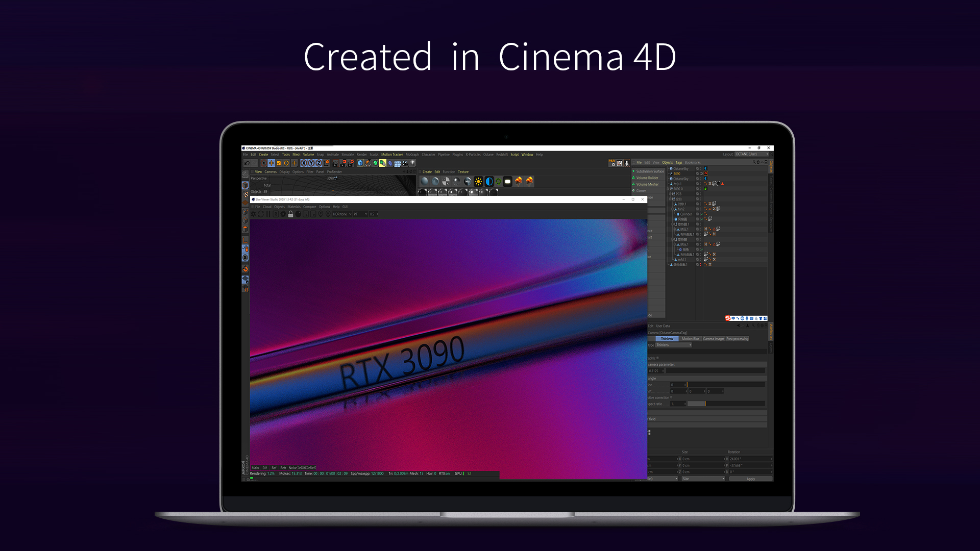Click the Octane daylight sun icon
The width and height of the screenshot is (980, 551).
[478, 181]
